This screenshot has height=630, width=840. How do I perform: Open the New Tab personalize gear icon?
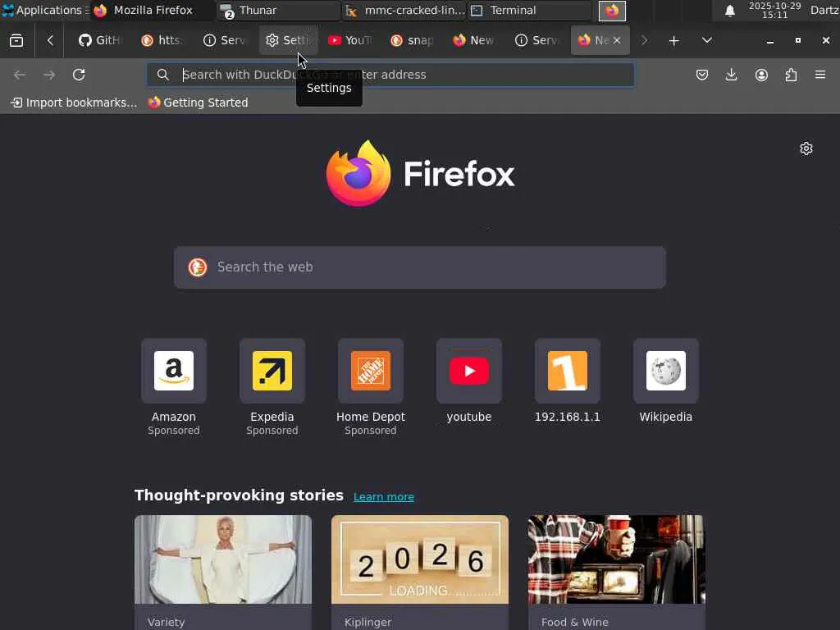coord(806,148)
